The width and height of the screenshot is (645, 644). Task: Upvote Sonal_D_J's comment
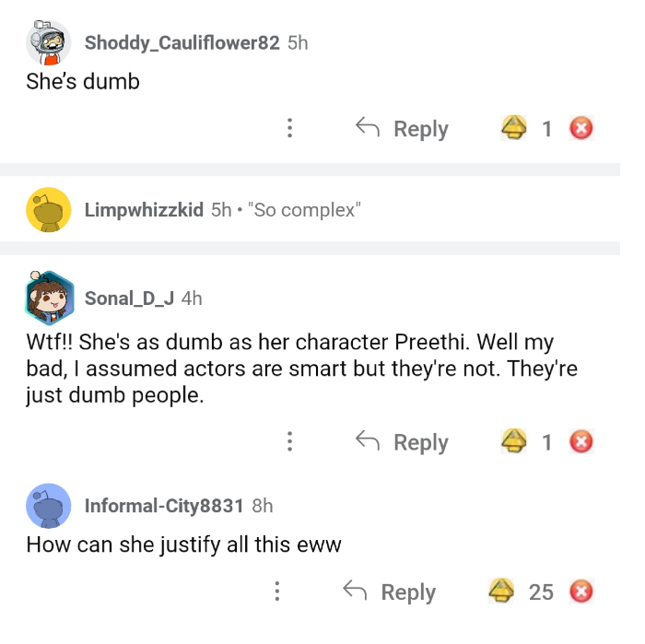click(512, 441)
